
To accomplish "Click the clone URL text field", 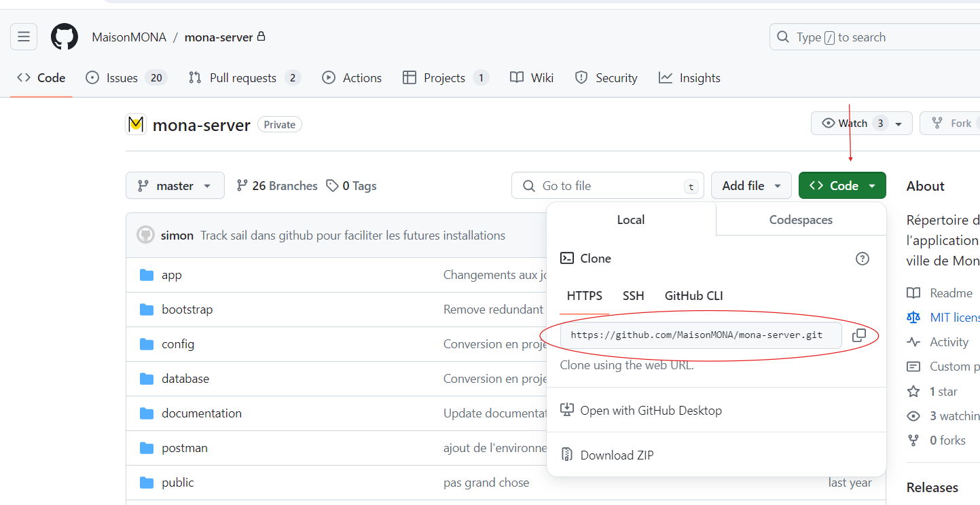I will tap(701, 335).
